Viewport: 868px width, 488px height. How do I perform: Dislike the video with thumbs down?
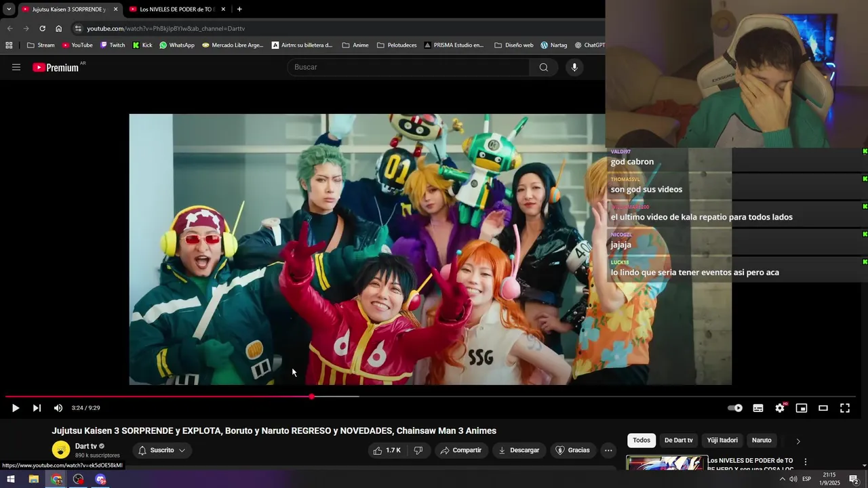(x=418, y=450)
